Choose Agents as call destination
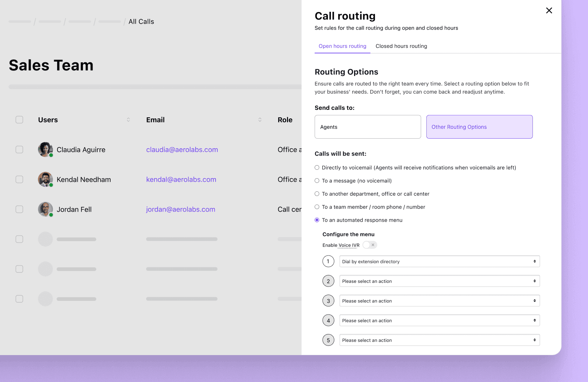The height and width of the screenshot is (382, 588). (367, 127)
